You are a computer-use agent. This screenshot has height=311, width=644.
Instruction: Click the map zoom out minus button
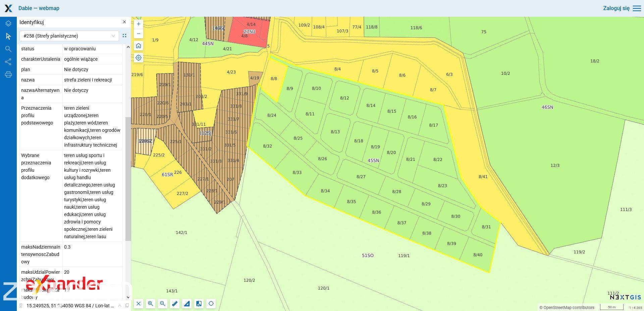(x=139, y=34)
